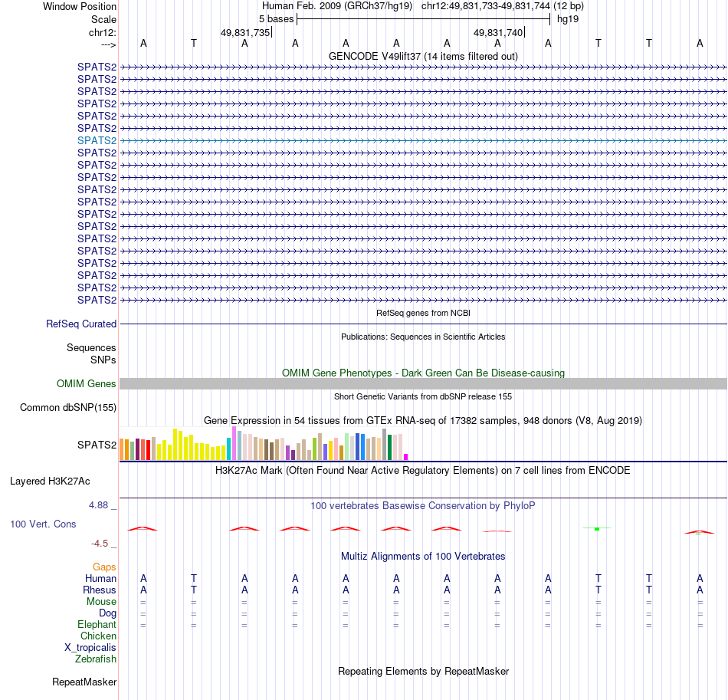Open 100 vertebrates Basewise Conservation by PhyloP title

tap(423, 505)
